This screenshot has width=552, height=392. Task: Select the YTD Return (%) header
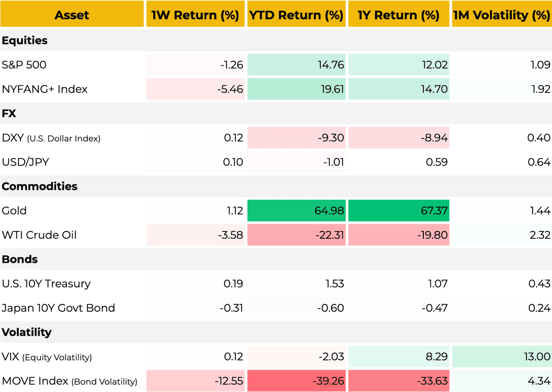click(x=296, y=15)
